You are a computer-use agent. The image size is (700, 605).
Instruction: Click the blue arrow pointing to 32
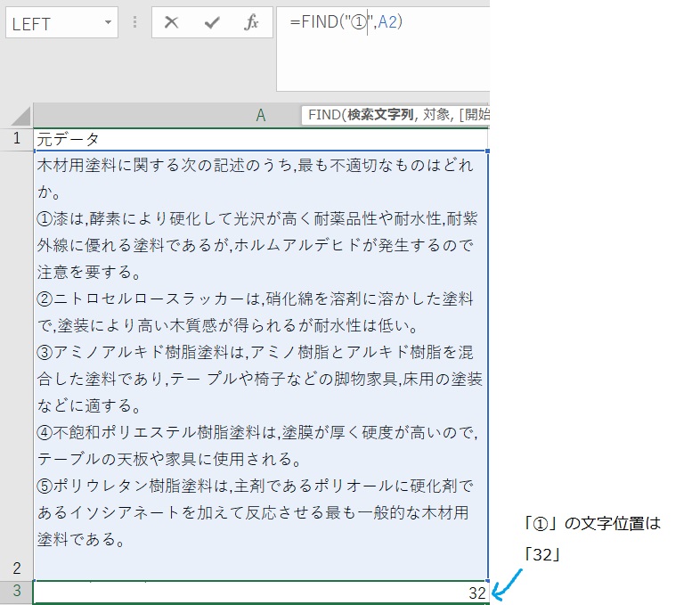(x=507, y=585)
